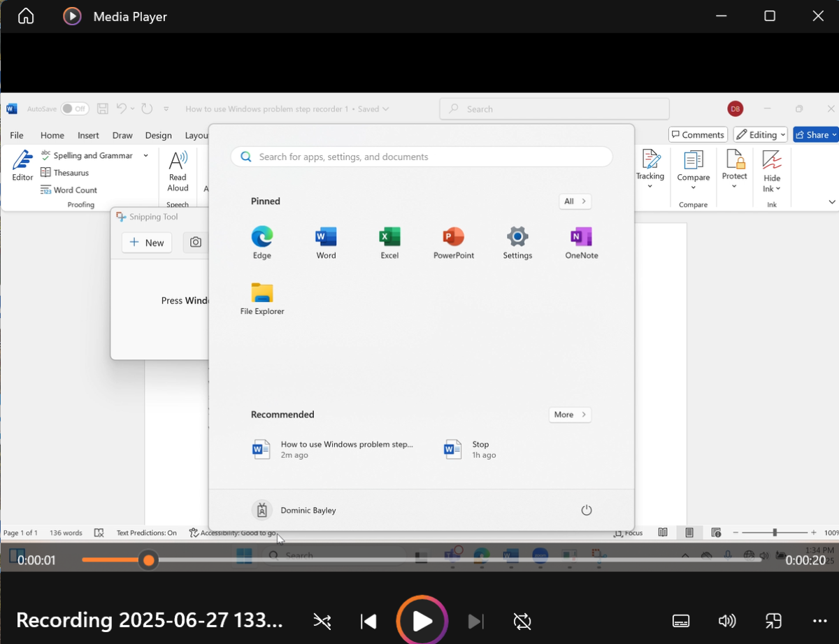Image resolution: width=839 pixels, height=644 pixels.
Task: Open Dominic Bayley user account menu
Action: [x=294, y=510]
